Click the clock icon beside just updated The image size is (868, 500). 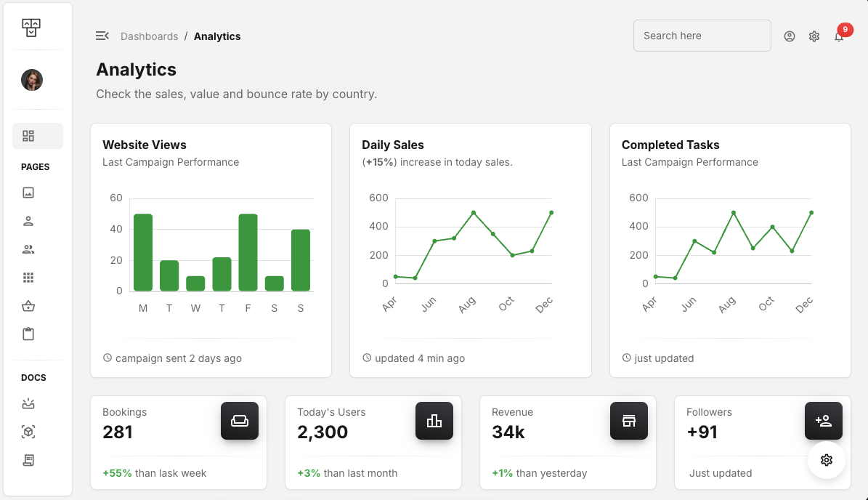point(627,358)
